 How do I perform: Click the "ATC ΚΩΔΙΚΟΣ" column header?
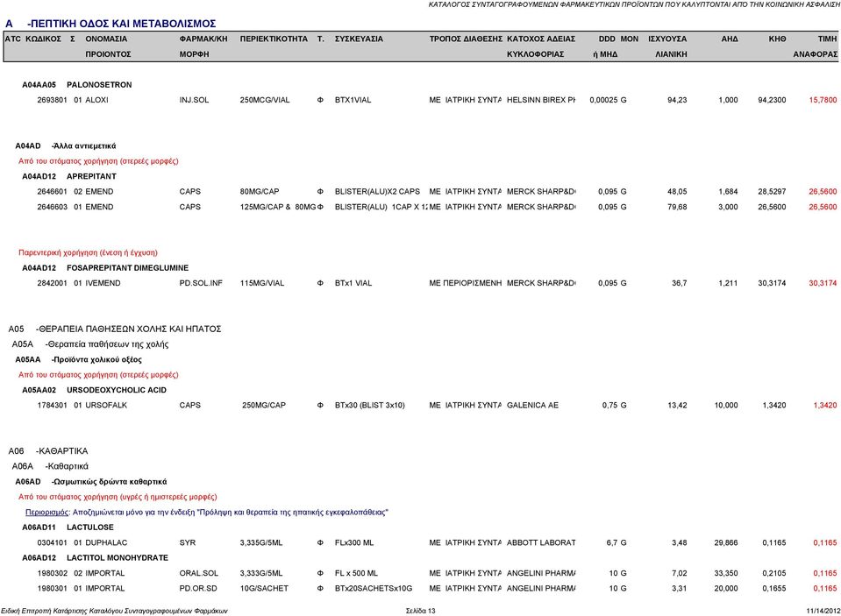tap(32, 39)
